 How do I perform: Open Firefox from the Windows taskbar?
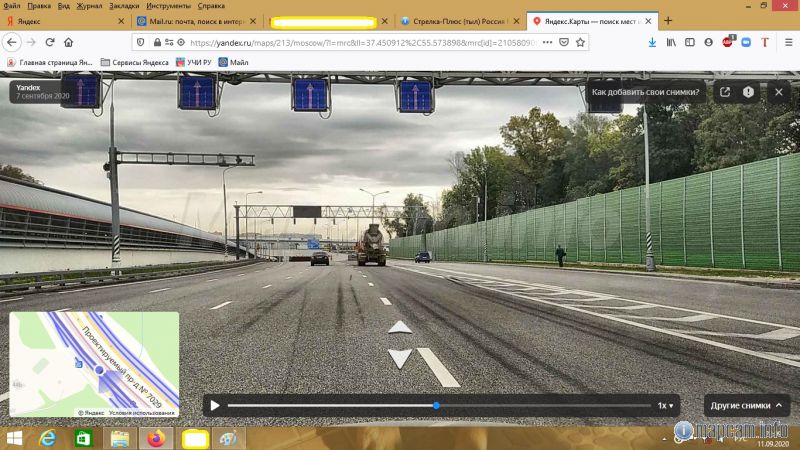pos(155,438)
